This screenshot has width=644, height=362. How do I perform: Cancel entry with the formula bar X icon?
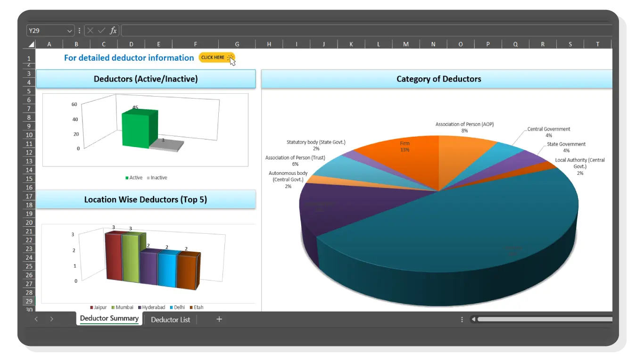(x=90, y=31)
